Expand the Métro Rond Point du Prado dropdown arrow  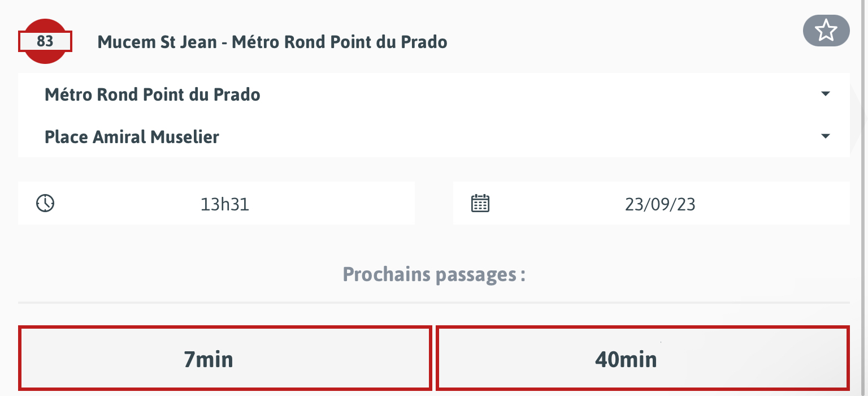825,94
